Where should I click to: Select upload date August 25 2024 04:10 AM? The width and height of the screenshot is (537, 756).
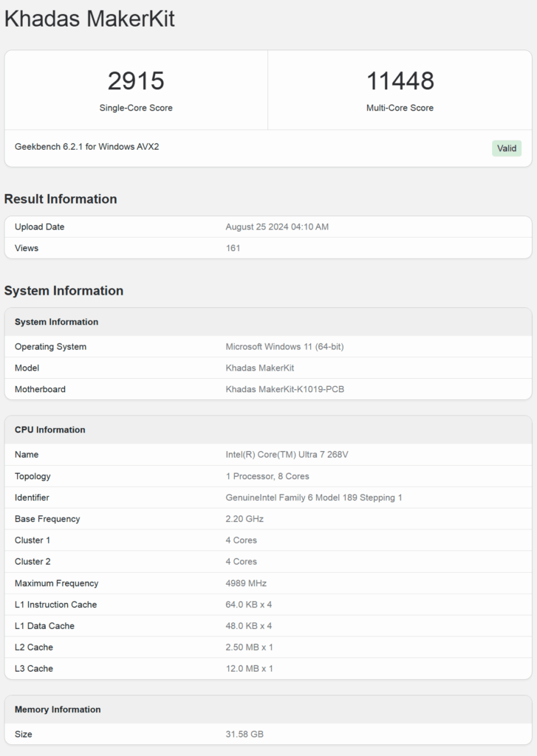(277, 227)
